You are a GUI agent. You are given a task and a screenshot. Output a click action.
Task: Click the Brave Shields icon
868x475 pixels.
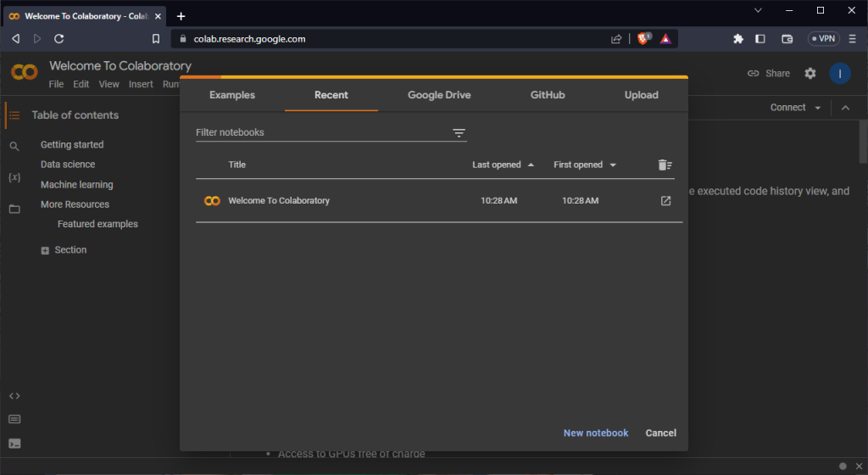point(643,39)
